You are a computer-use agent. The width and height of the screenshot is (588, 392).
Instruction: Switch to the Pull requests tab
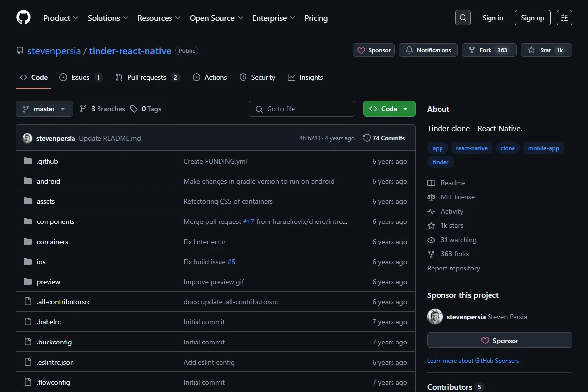tap(148, 77)
